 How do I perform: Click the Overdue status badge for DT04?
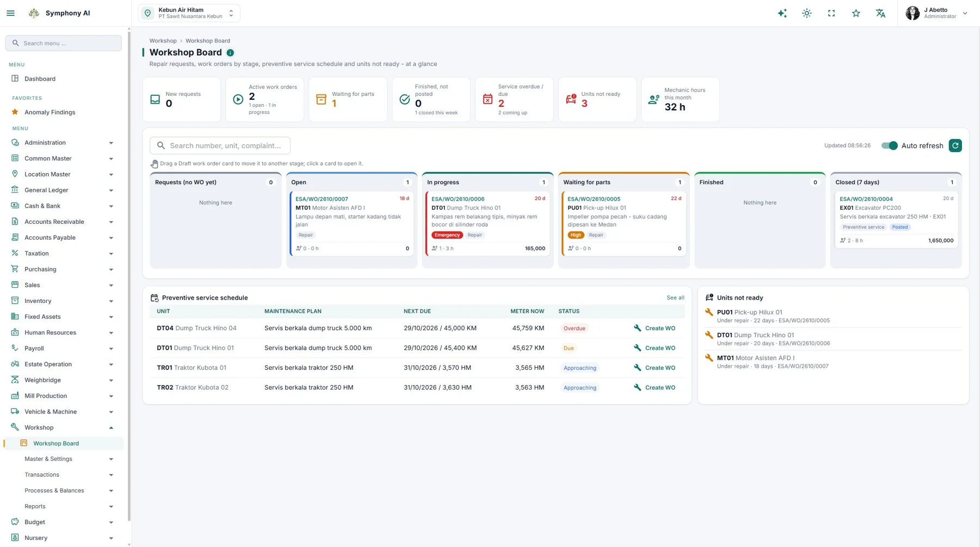tap(574, 329)
